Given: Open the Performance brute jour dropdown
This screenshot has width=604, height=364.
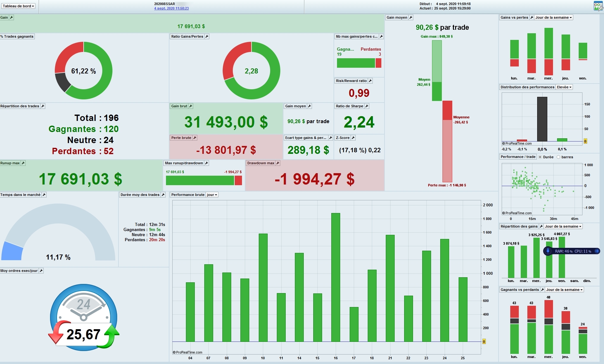Looking at the screenshot, I should point(212,195).
